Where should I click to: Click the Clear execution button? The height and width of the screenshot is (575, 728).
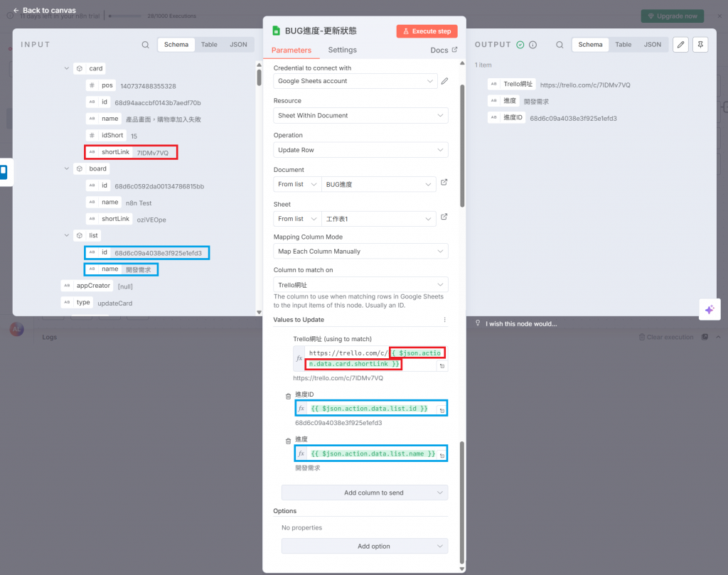(x=665, y=337)
